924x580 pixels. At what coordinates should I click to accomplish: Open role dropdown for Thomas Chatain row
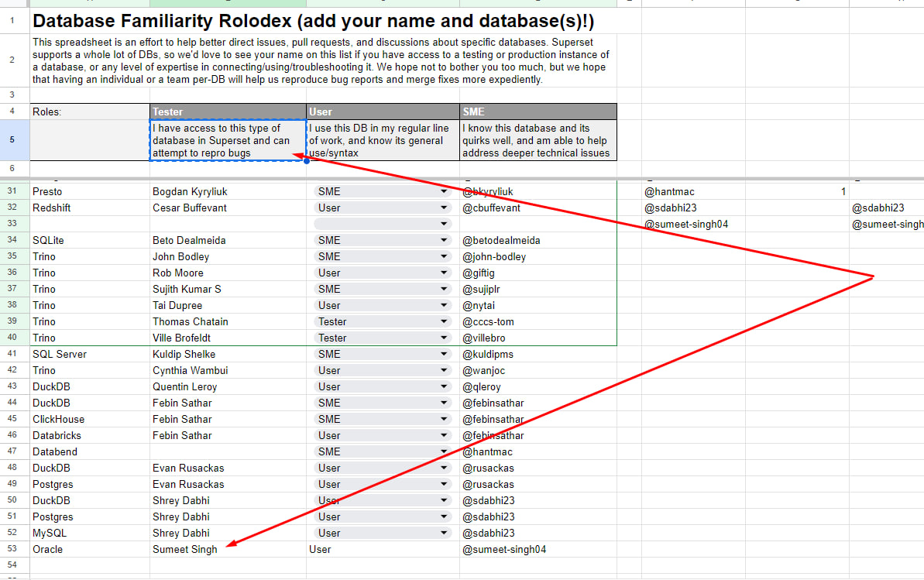pyautogui.click(x=443, y=321)
